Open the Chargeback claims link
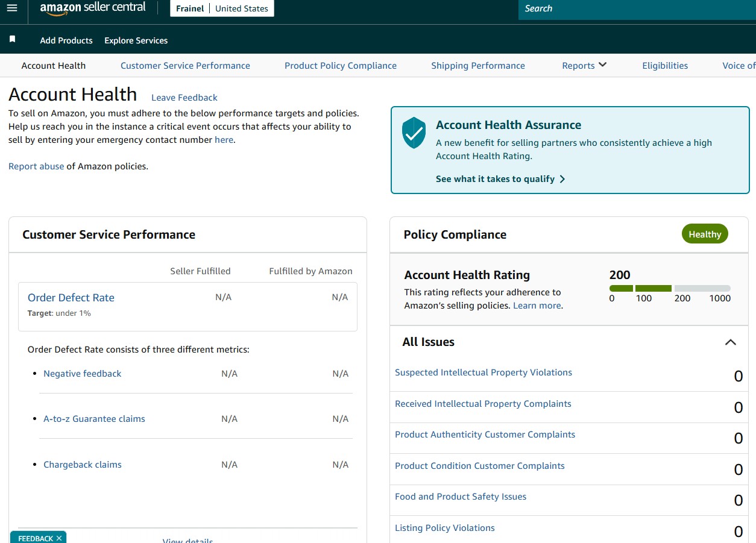 (83, 465)
